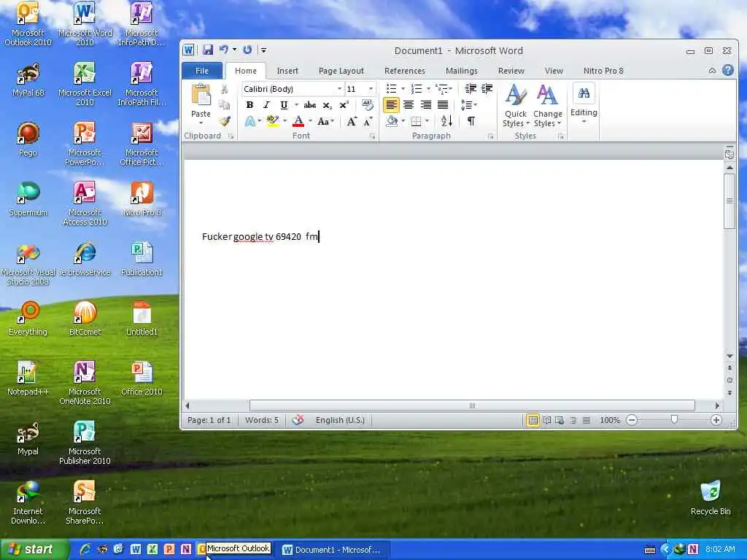This screenshot has height=560, width=747.
Task: Click the horizontal scrollbar thumb
Action: point(472,405)
